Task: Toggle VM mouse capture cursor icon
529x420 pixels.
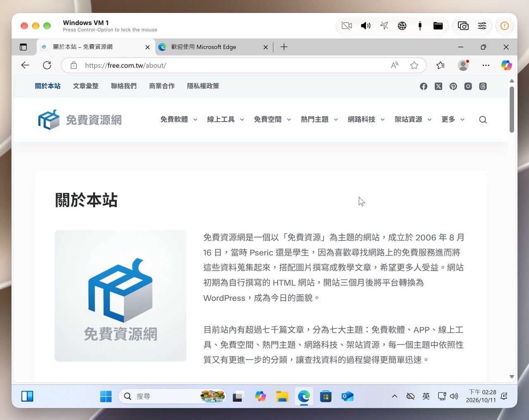Action: [x=384, y=26]
